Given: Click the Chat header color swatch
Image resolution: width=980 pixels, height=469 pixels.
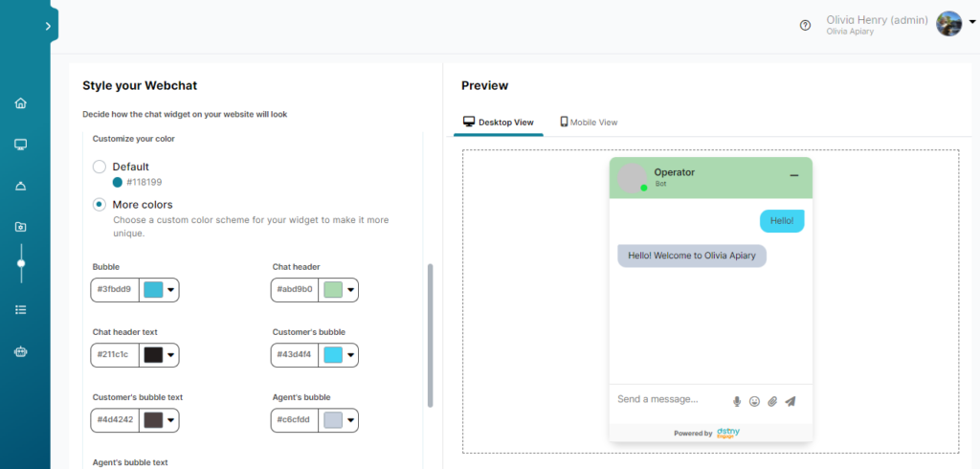Looking at the screenshot, I should [x=333, y=290].
